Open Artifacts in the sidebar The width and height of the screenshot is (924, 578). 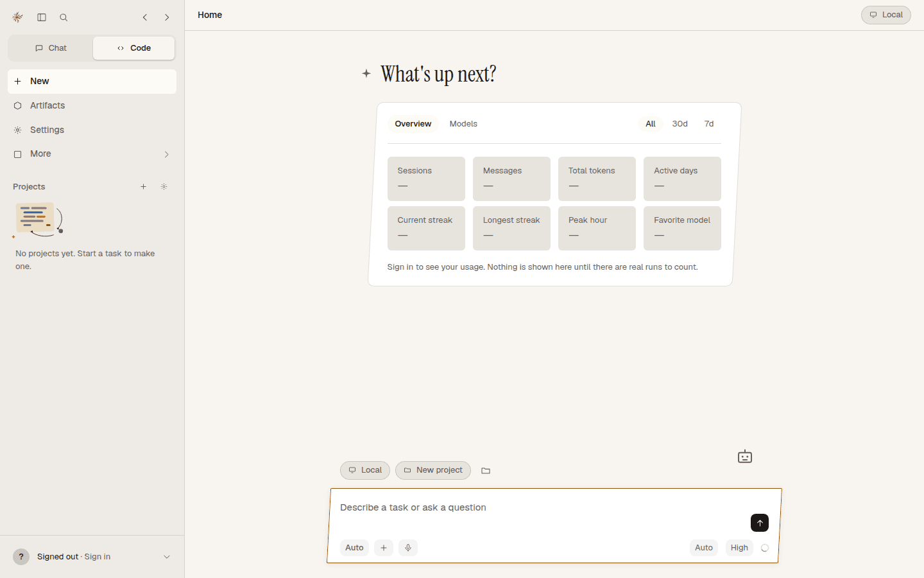[92, 105]
